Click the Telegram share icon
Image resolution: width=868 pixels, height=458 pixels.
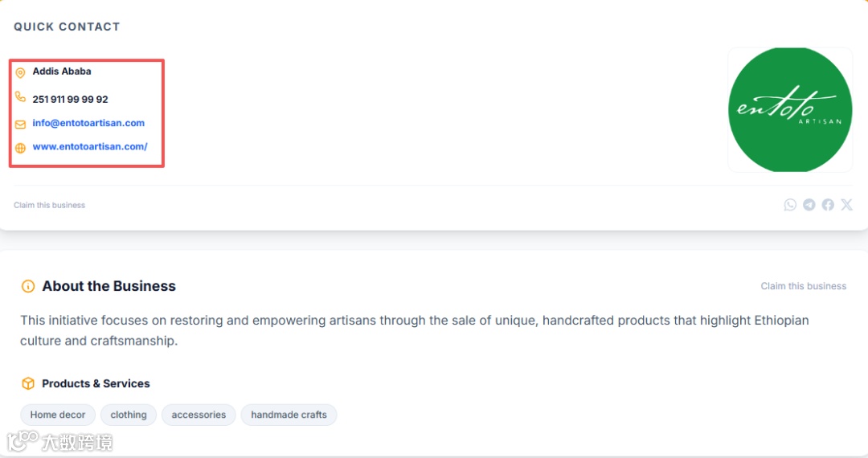(x=809, y=205)
